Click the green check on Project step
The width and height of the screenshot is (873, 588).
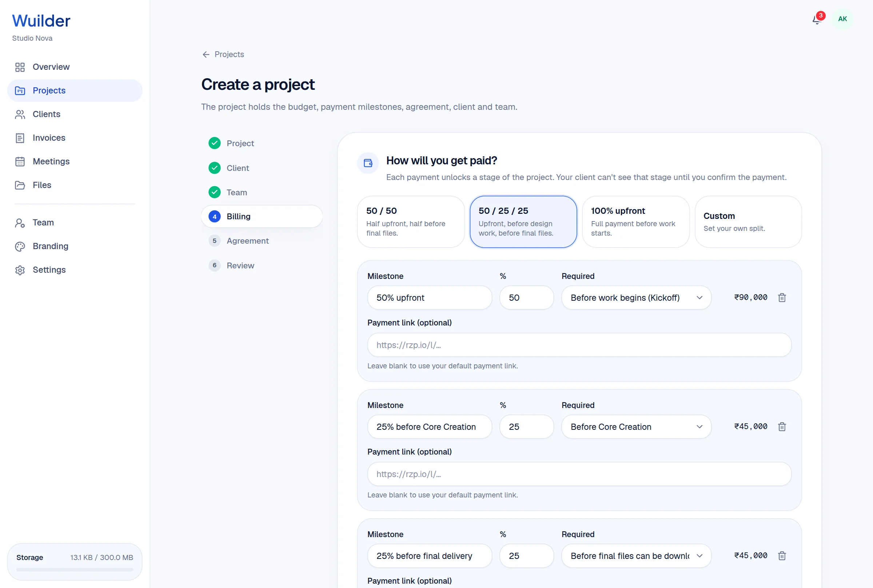pyautogui.click(x=215, y=143)
